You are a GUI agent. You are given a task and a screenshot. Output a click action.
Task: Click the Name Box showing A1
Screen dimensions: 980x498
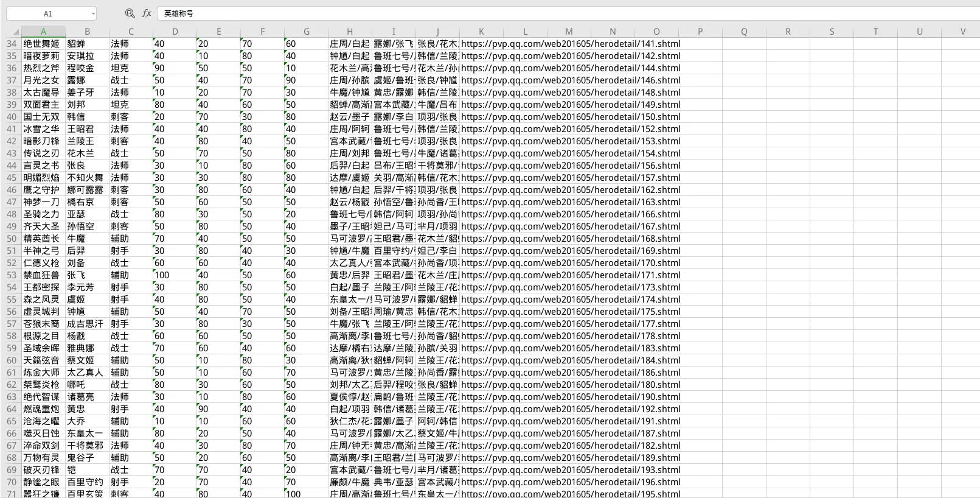pyautogui.click(x=47, y=13)
